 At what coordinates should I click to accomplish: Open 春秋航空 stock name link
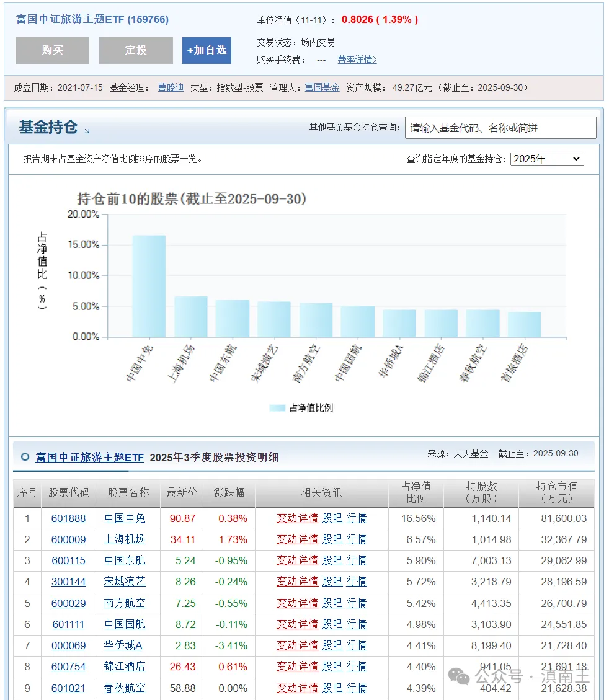[125, 688]
